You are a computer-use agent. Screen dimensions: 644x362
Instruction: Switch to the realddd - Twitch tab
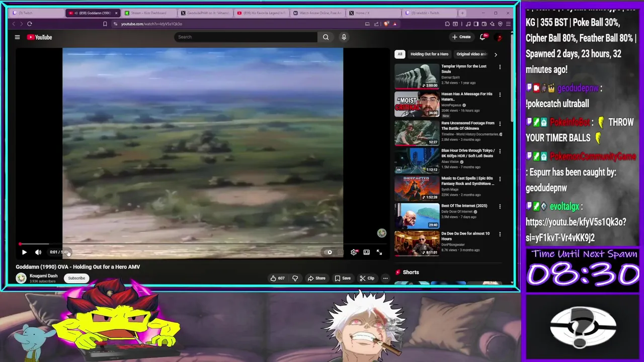click(429, 13)
